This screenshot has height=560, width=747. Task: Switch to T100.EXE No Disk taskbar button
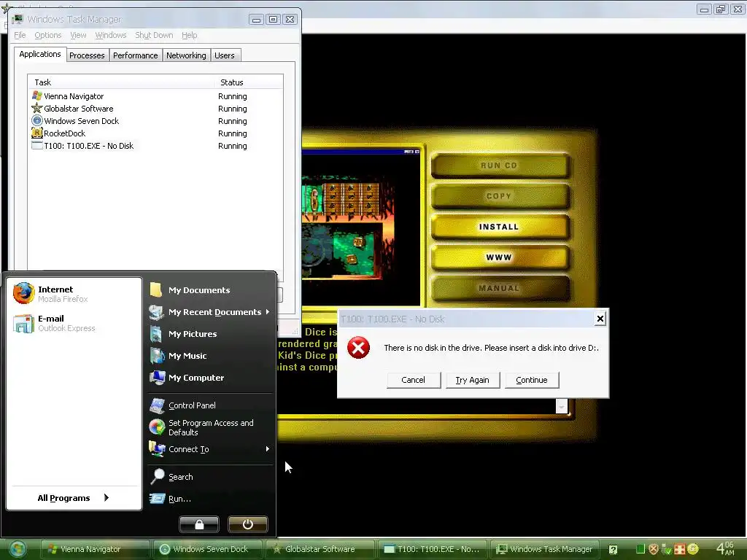pos(433,549)
